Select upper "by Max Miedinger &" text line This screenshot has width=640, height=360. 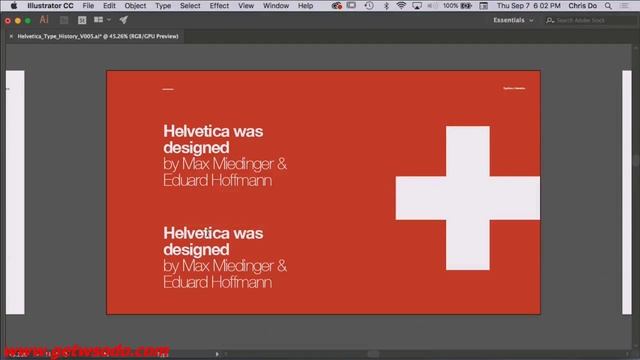point(225,164)
